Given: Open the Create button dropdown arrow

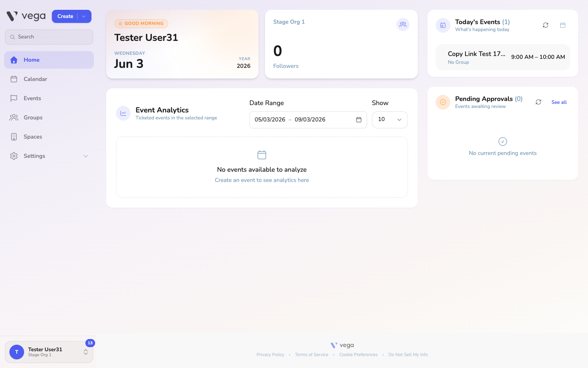Looking at the screenshot, I should point(84,16).
